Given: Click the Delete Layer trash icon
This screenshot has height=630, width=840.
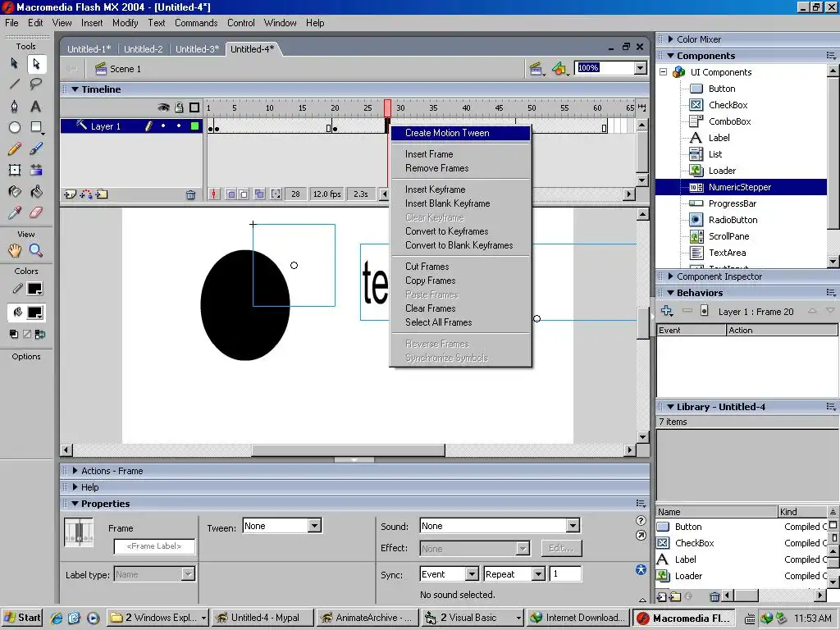Looking at the screenshot, I should (190, 195).
